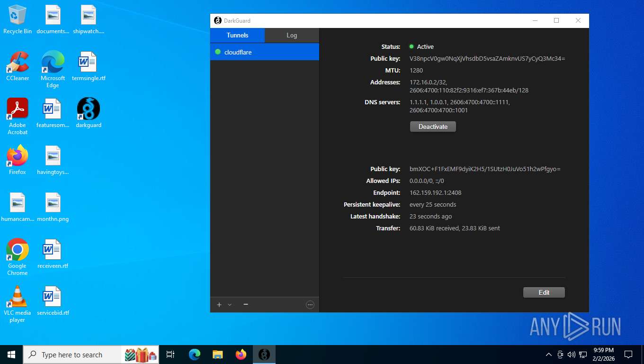The height and width of the screenshot is (364, 644).
Task: Click the remove tunnel minus icon
Action: click(x=246, y=305)
